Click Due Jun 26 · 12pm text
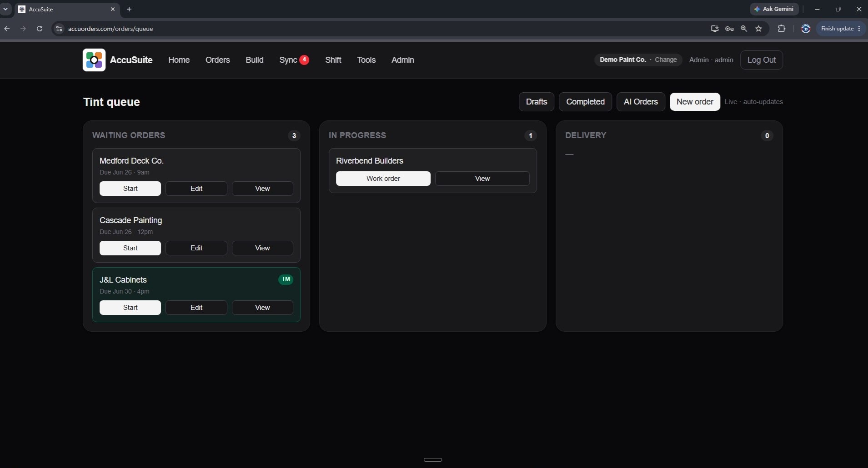This screenshot has height=468, width=868. (126, 232)
